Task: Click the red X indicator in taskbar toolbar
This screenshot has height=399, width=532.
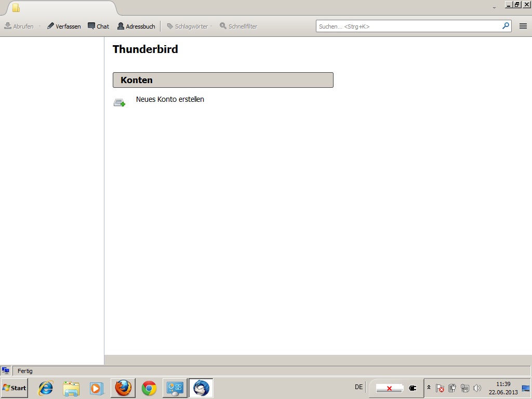Action: [390, 388]
